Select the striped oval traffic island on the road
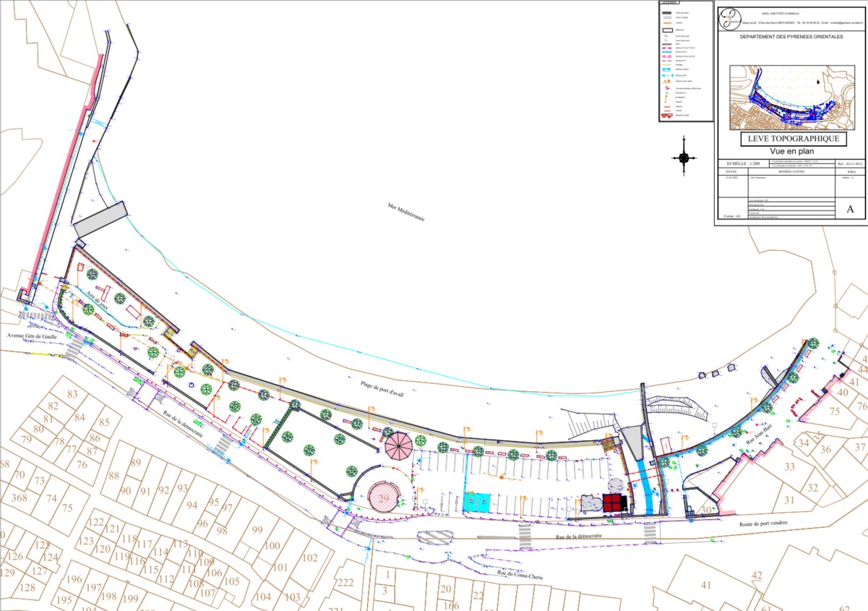Viewport: 868px width, 611px height. point(434,537)
